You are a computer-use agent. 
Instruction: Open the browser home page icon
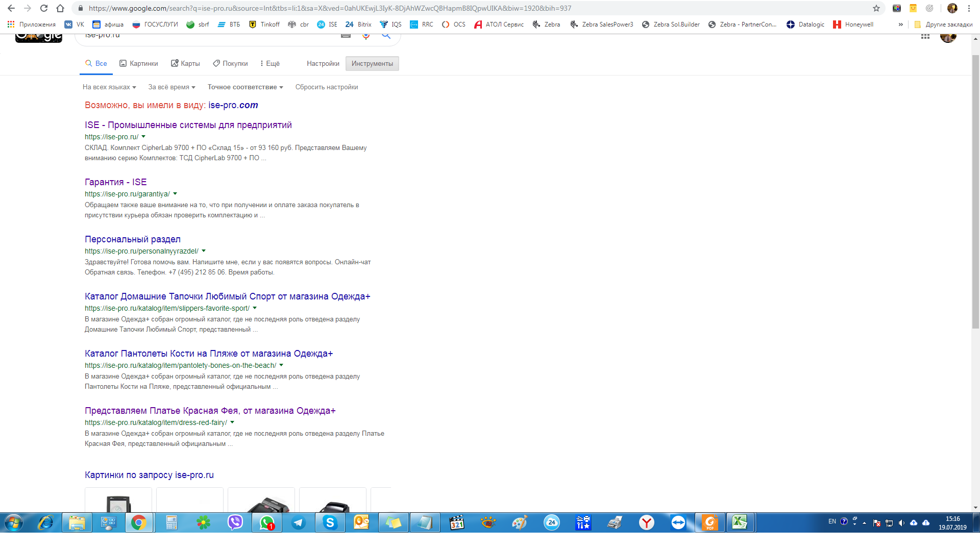pos(60,8)
